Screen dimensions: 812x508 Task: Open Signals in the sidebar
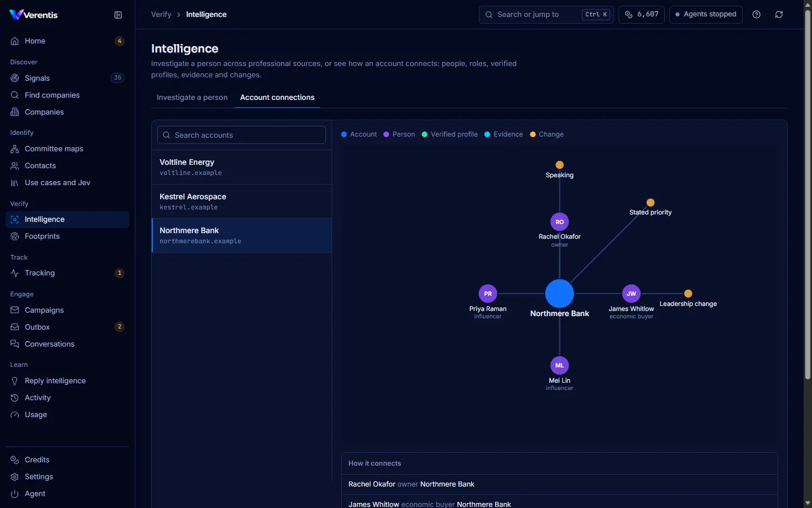pos(67,78)
